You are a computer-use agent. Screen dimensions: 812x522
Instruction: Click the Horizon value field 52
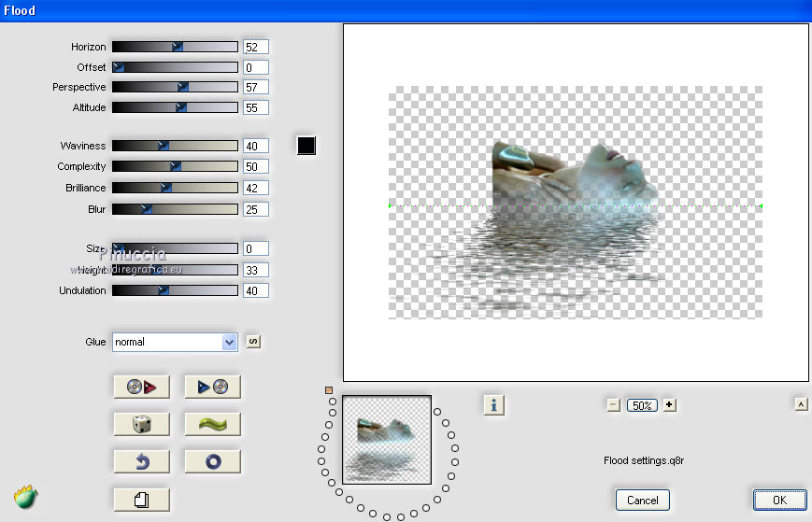pos(256,47)
